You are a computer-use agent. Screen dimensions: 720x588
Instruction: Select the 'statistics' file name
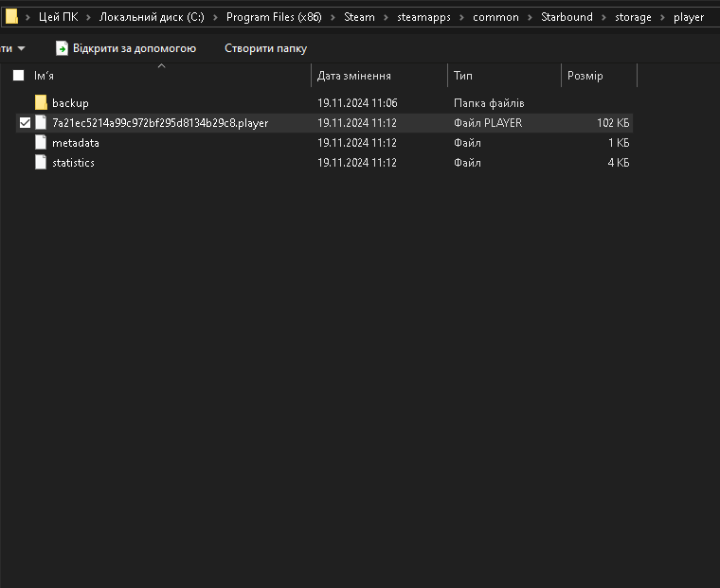point(73,163)
